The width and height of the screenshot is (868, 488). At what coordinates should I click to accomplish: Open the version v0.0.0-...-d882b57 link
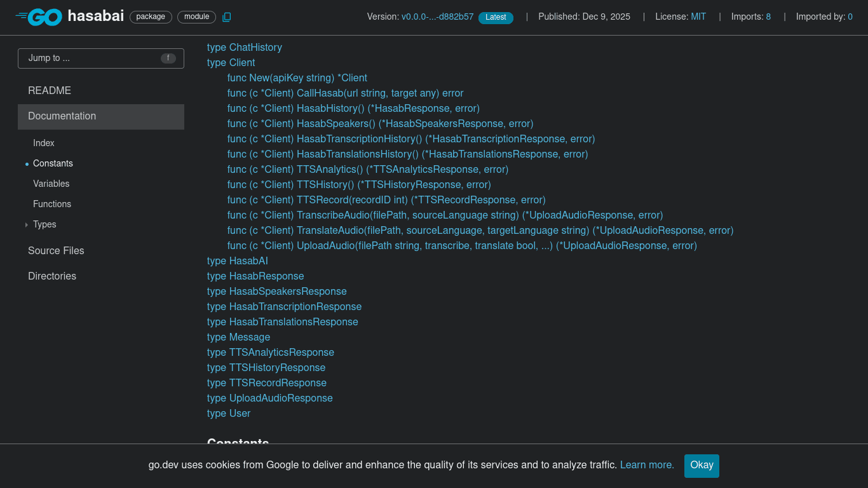438,17
